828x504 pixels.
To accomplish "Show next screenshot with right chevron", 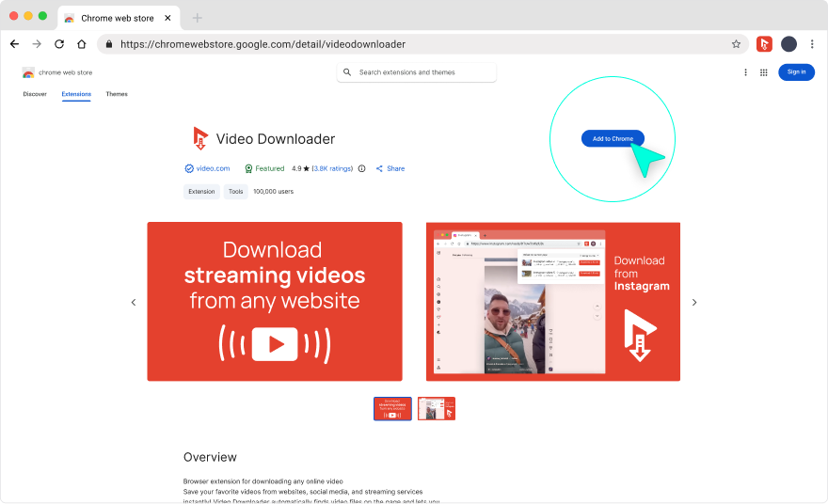I will point(694,302).
